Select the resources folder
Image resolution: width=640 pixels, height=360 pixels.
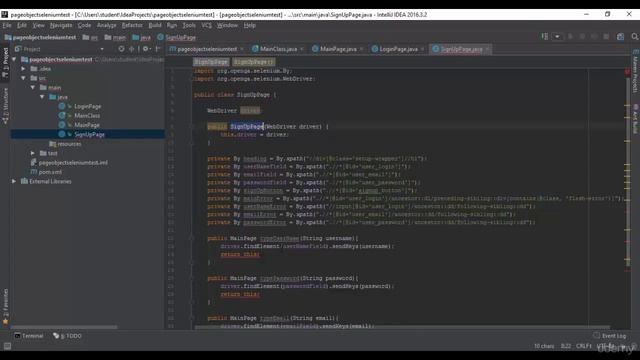pos(65,144)
